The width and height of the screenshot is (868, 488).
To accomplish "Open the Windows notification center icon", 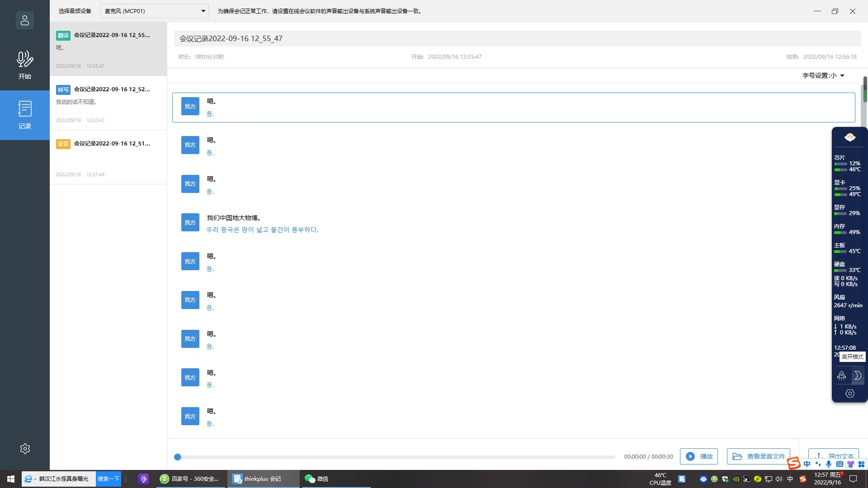I will pos(854,479).
